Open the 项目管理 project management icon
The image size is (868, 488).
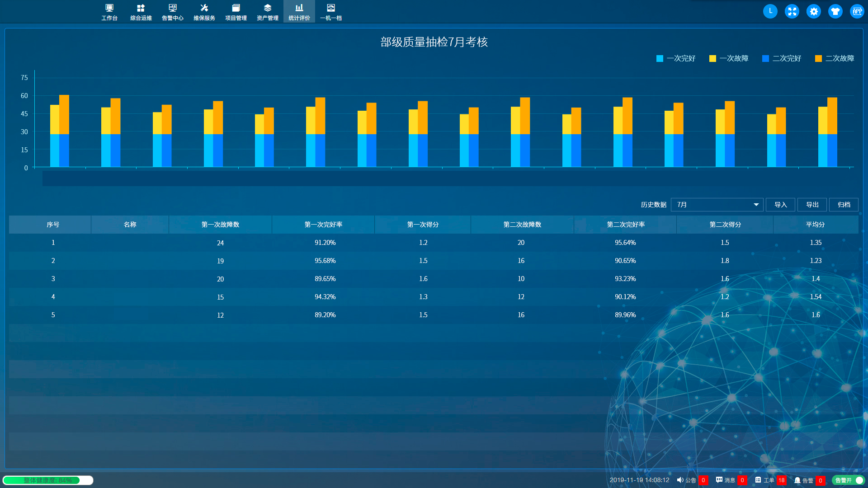pos(236,12)
